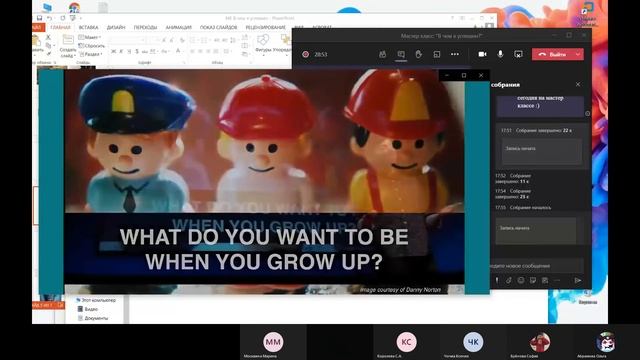640x360 pixels.
Task: Open the Фигуры shapes gallery
Action: coord(263,43)
